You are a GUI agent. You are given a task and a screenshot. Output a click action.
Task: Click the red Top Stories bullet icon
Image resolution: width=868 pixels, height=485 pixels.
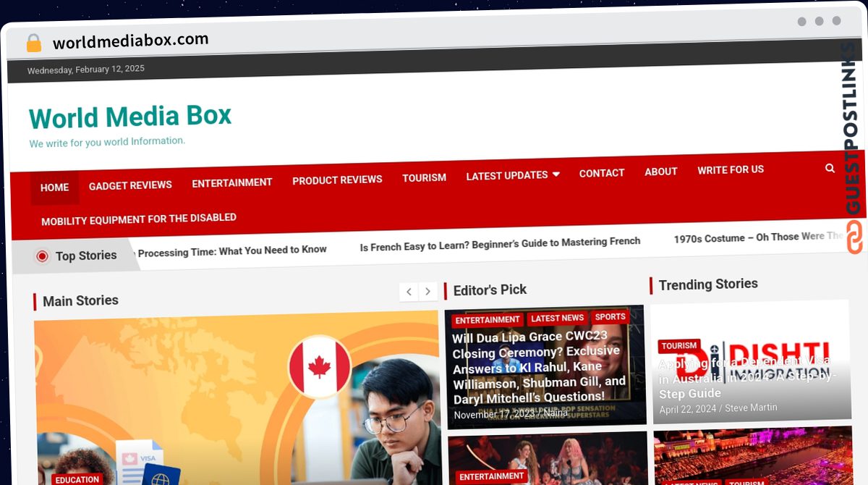42,256
